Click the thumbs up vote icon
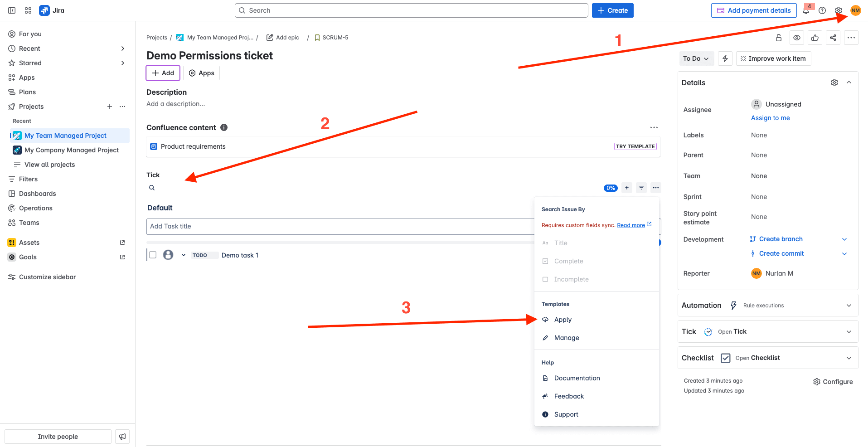This screenshot has height=447, width=868. click(x=815, y=38)
